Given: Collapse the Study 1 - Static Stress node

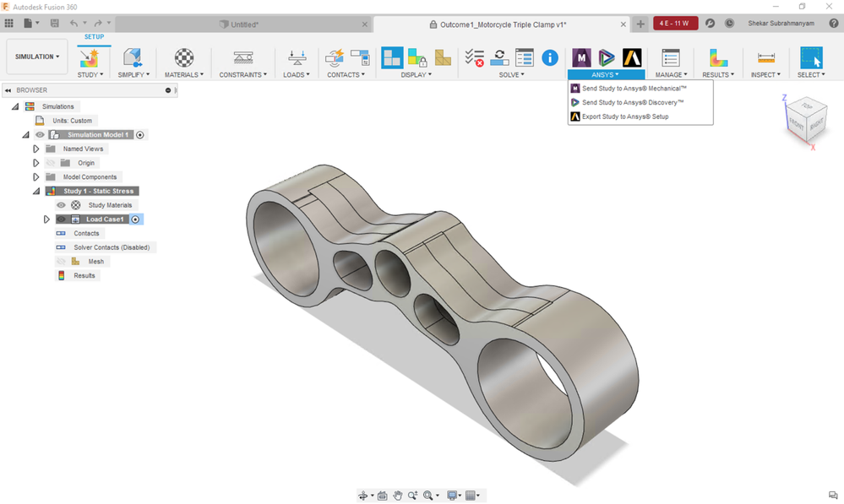Looking at the screenshot, I should pyautogui.click(x=36, y=191).
